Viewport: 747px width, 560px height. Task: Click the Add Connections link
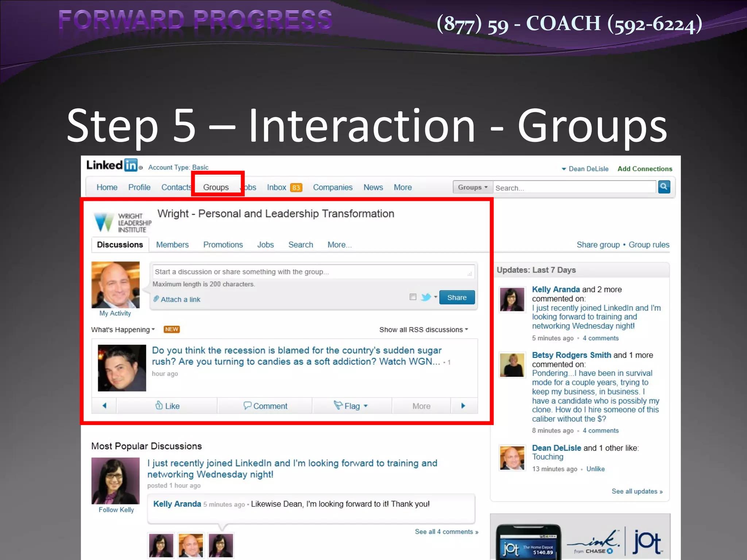(x=645, y=169)
